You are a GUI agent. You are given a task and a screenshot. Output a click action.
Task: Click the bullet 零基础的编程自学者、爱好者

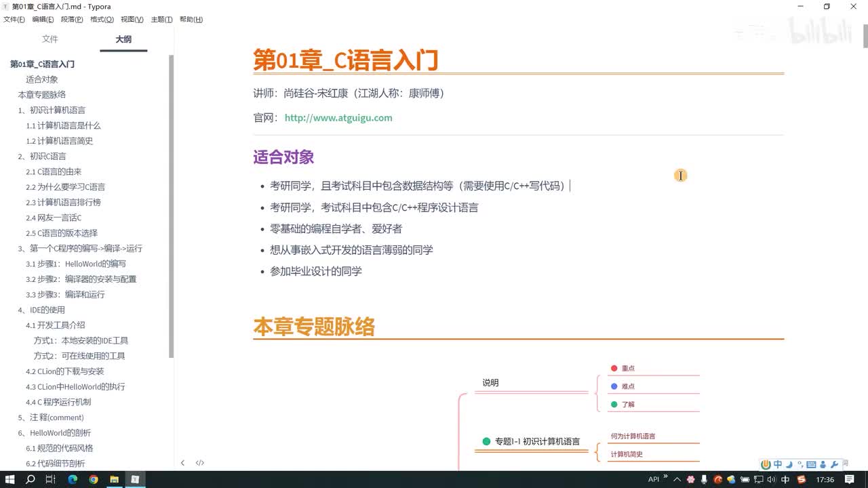[x=336, y=229]
